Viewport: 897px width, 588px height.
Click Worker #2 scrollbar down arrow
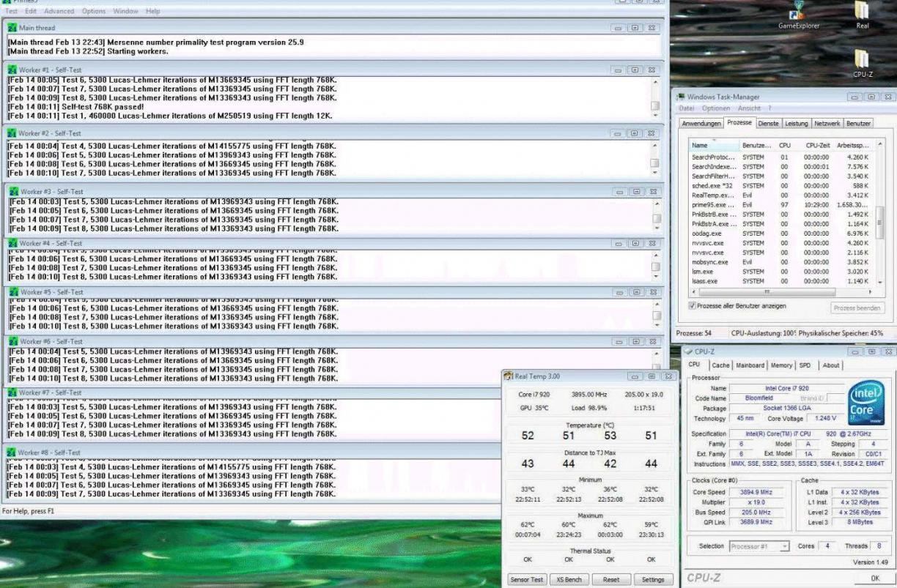(655, 174)
